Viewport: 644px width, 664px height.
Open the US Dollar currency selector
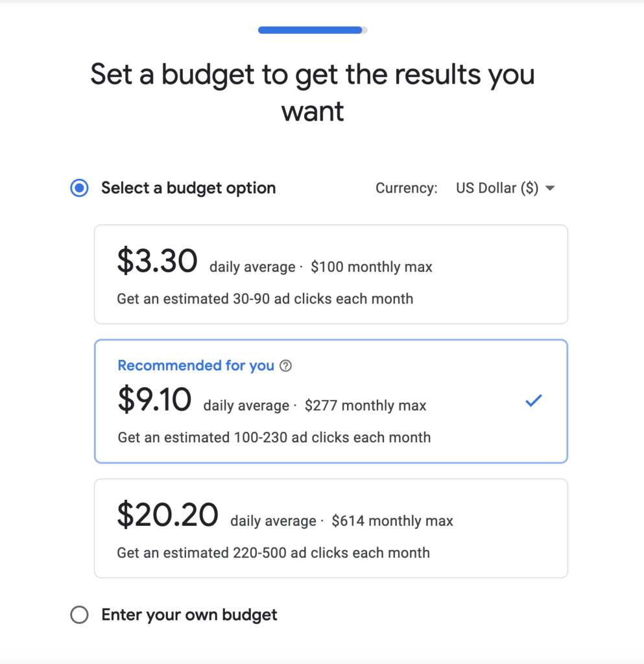click(x=499, y=188)
